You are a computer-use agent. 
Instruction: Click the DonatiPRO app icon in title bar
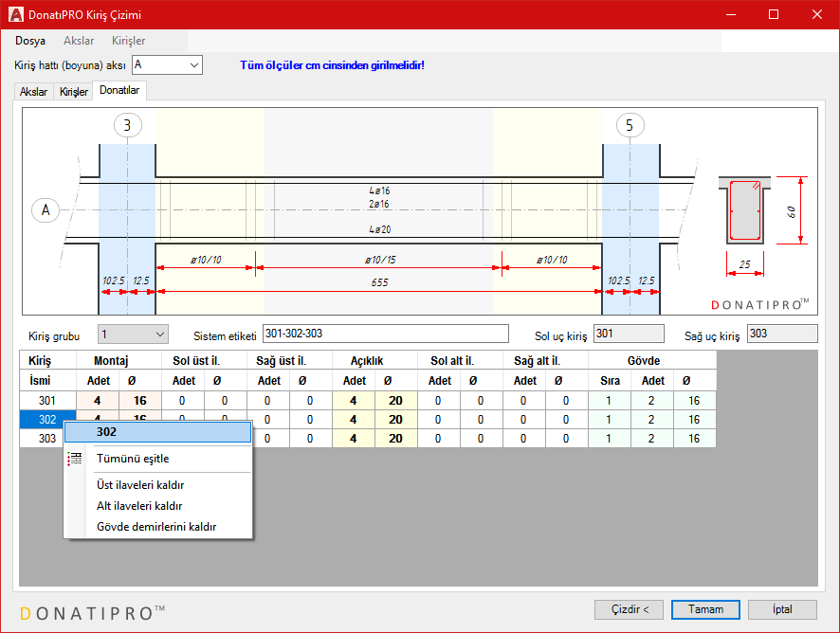click(16, 15)
